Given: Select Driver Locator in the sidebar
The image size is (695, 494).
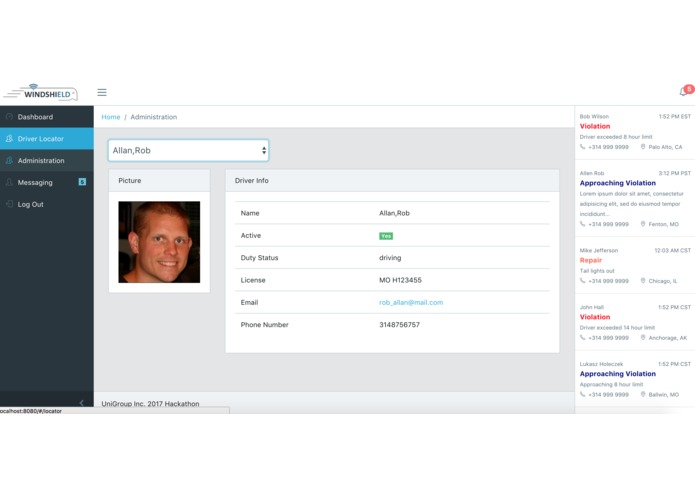Looking at the screenshot, I should tap(47, 139).
